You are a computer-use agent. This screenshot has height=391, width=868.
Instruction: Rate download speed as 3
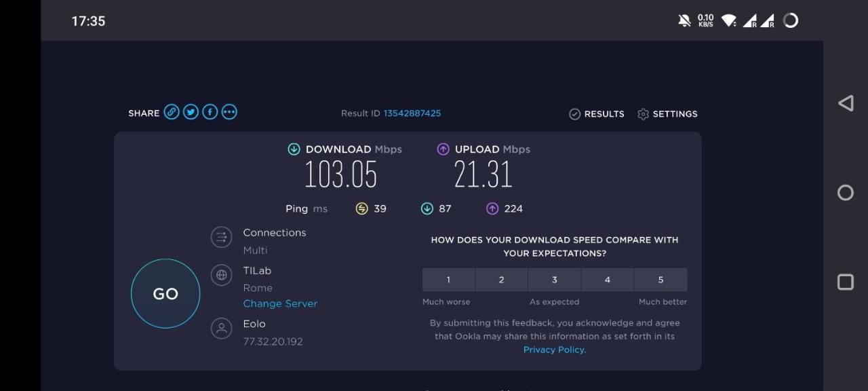point(555,280)
